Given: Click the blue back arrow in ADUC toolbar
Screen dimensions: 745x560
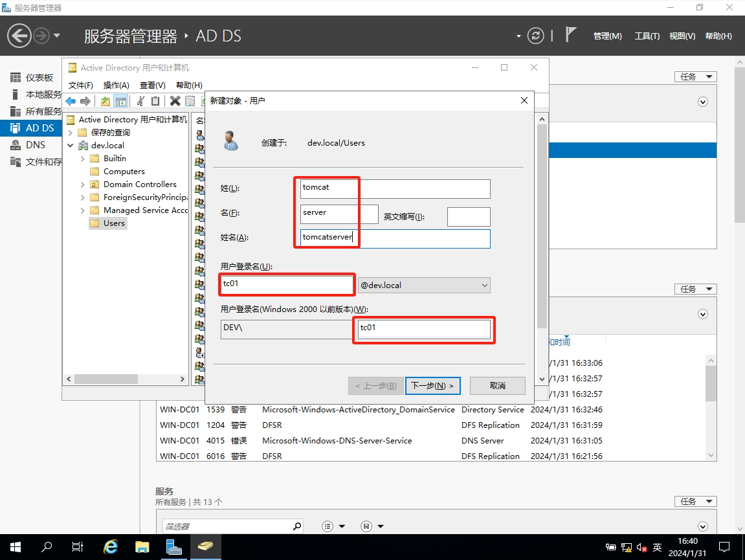Looking at the screenshot, I should [x=71, y=101].
